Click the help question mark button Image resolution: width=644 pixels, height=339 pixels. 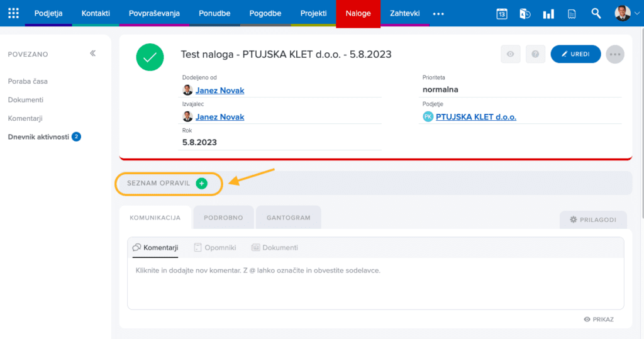tap(535, 54)
